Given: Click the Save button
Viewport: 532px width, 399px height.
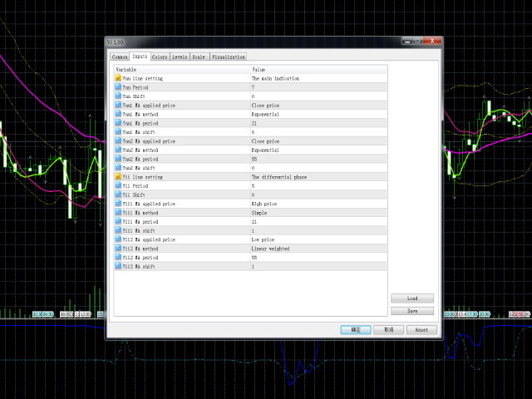Looking at the screenshot, I should click(x=412, y=311).
